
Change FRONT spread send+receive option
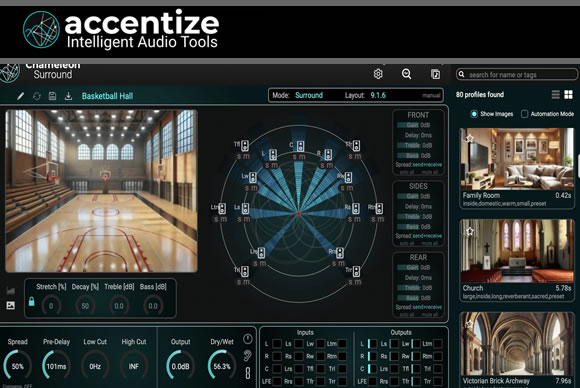coord(427,165)
